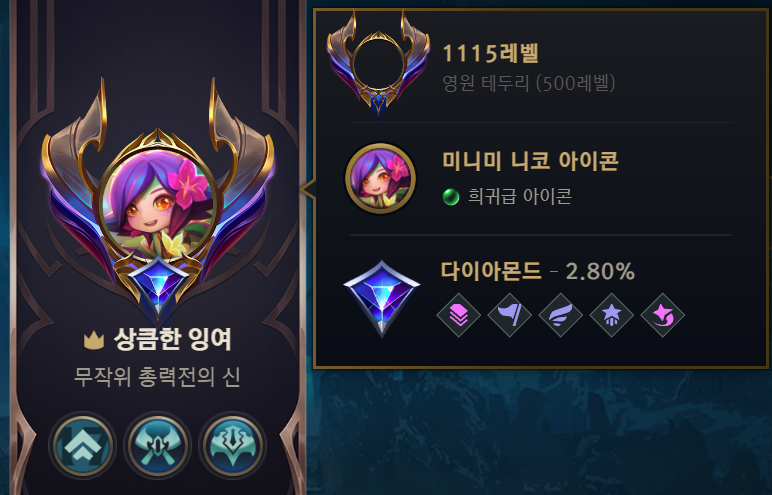Click the pink sparkle-swirl category diamond icon
Viewport: 772px width, 495px height.
coord(663,315)
